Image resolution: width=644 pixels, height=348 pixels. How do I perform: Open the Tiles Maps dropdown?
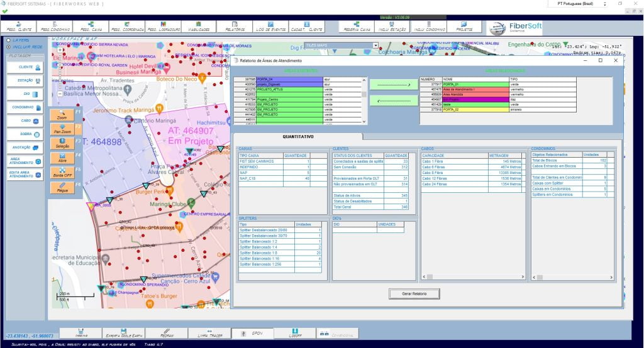341,45
